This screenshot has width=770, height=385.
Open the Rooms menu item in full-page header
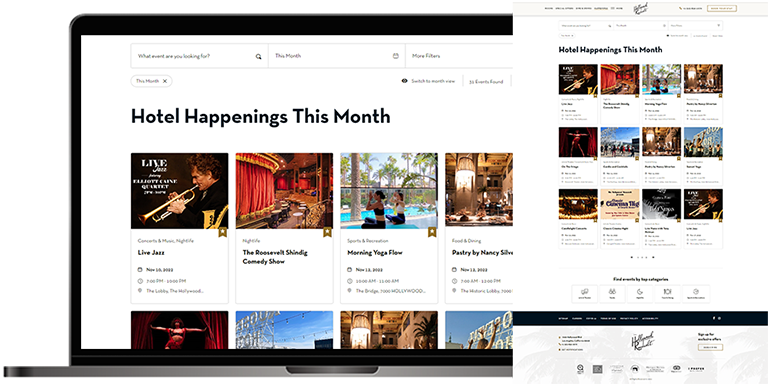pos(548,8)
